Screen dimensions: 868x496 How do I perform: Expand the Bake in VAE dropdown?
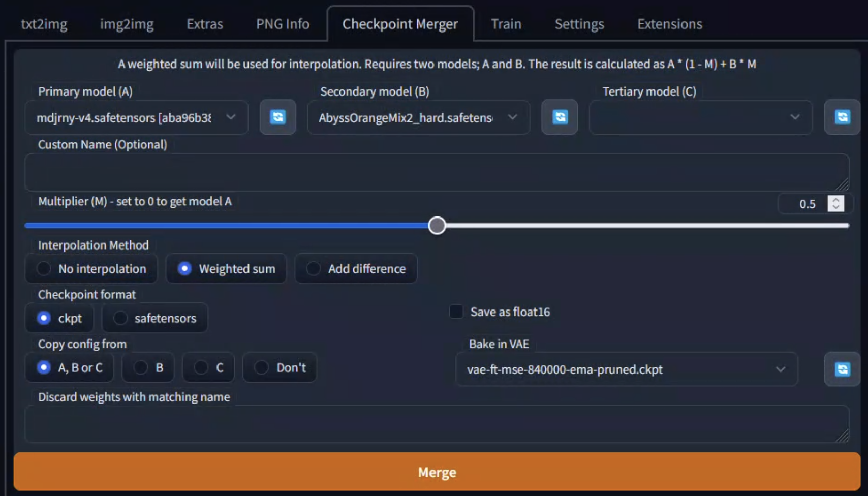(626, 369)
